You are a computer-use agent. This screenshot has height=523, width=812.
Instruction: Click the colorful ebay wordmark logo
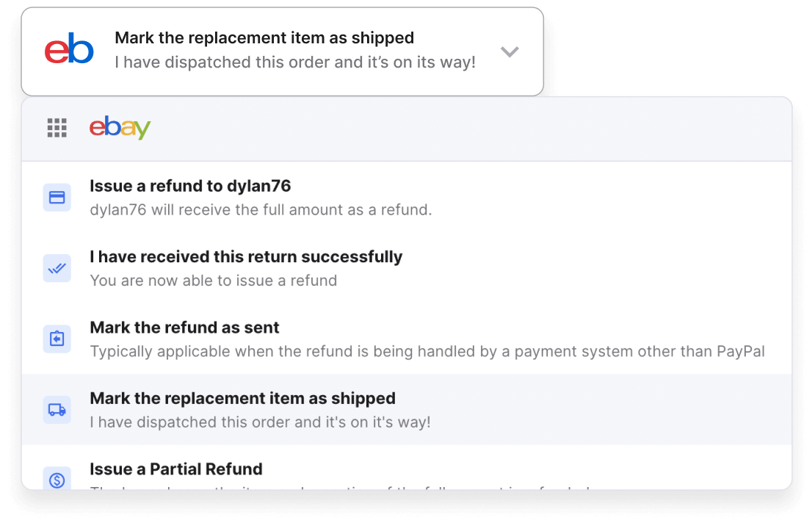pos(120,128)
